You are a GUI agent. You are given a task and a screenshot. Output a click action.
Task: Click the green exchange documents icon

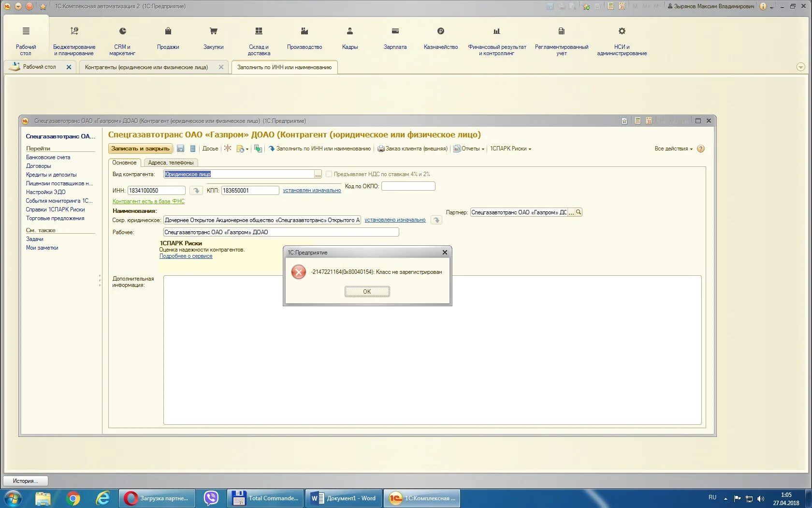(258, 149)
